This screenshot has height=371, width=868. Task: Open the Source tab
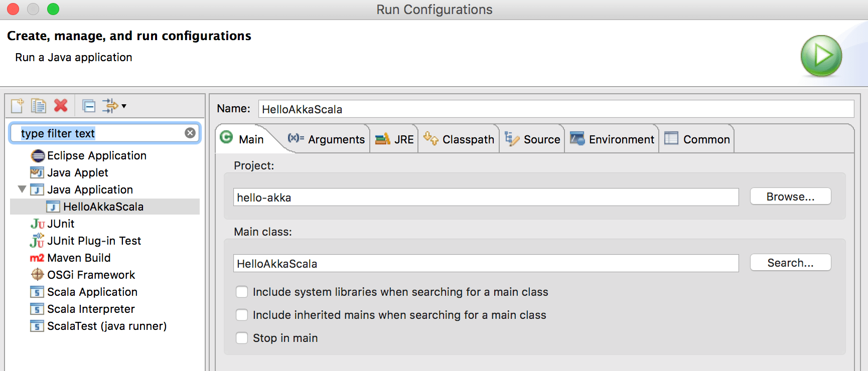click(x=532, y=139)
